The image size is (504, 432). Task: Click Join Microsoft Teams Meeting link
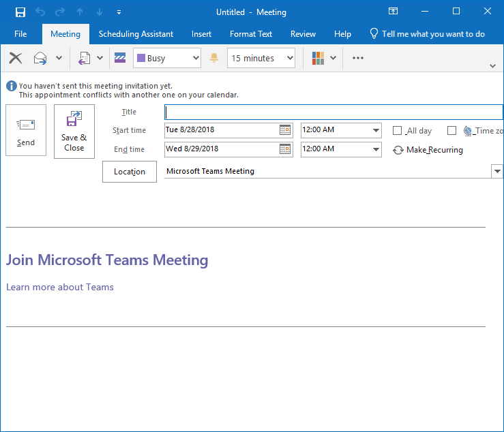[x=107, y=260]
